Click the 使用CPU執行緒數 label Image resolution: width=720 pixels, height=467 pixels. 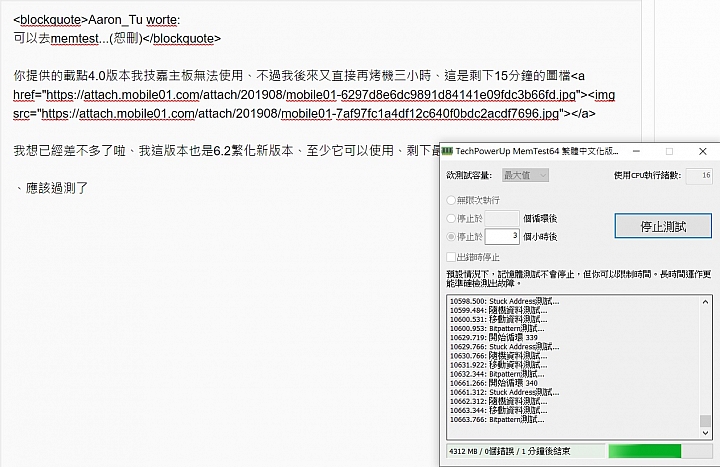(x=647, y=175)
